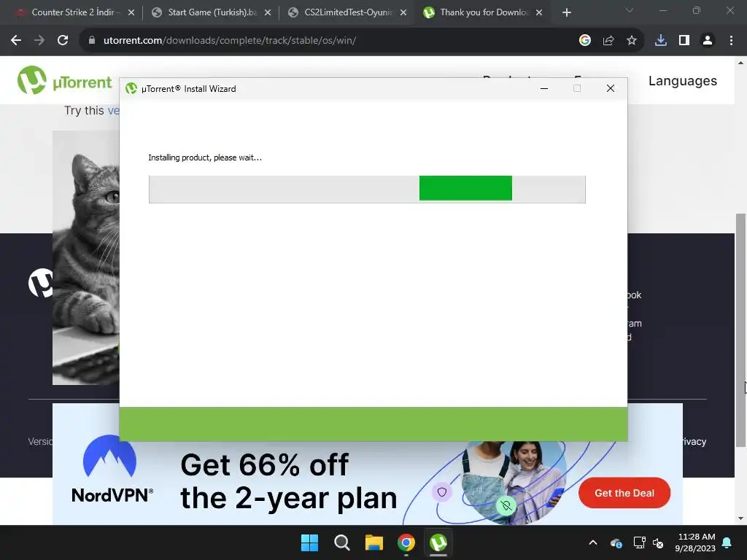This screenshot has width=747, height=560.
Task: Click the Get the Deal button
Action: [x=624, y=493]
